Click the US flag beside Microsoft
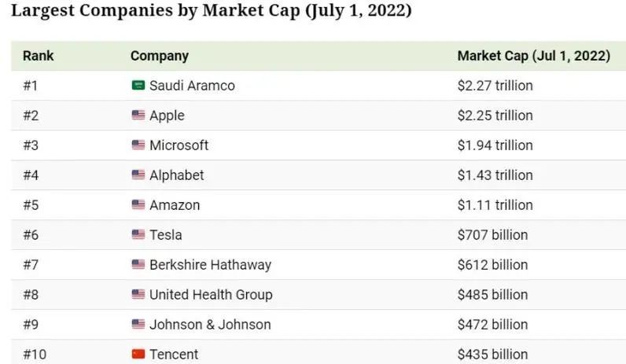This screenshot has height=364, width=626. (138, 145)
